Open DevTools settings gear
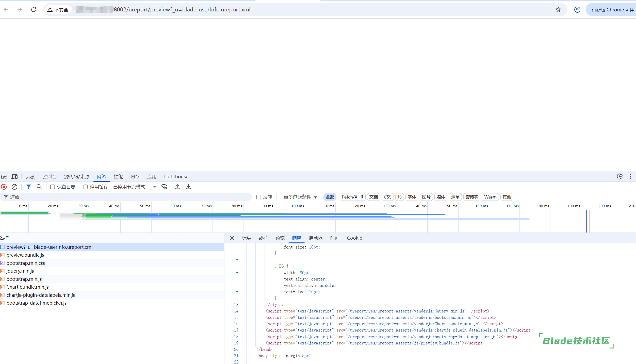This screenshot has height=364, width=636. click(x=619, y=176)
